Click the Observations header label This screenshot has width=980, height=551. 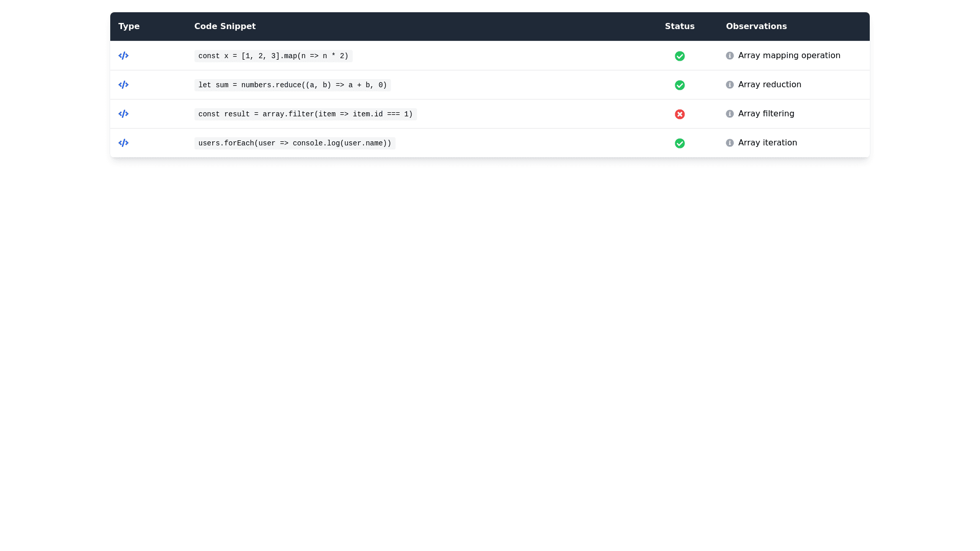tap(756, 26)
